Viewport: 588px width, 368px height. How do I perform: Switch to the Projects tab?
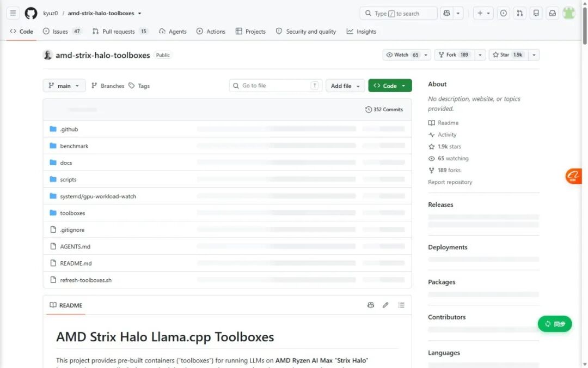250,32
